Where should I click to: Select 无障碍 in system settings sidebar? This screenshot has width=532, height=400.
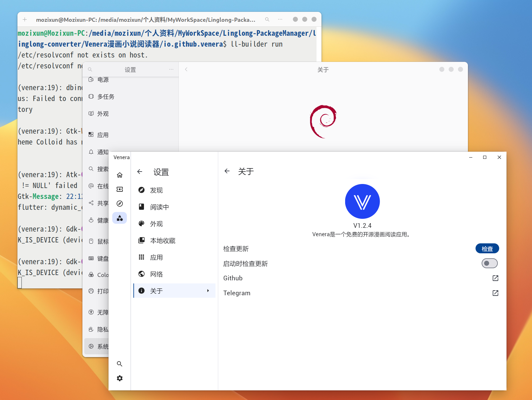[97, 312]
